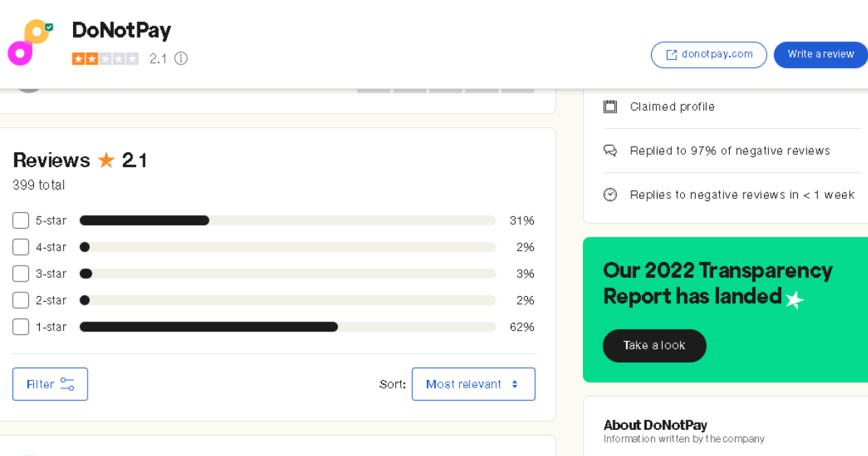Click the chat bubbles icon for replied reviews
The image size is (868, 456).
(610, 151)
